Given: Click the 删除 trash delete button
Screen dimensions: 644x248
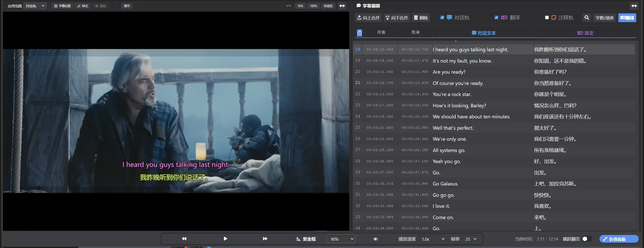Looking at the screenshot, I should tap(421, 18).
